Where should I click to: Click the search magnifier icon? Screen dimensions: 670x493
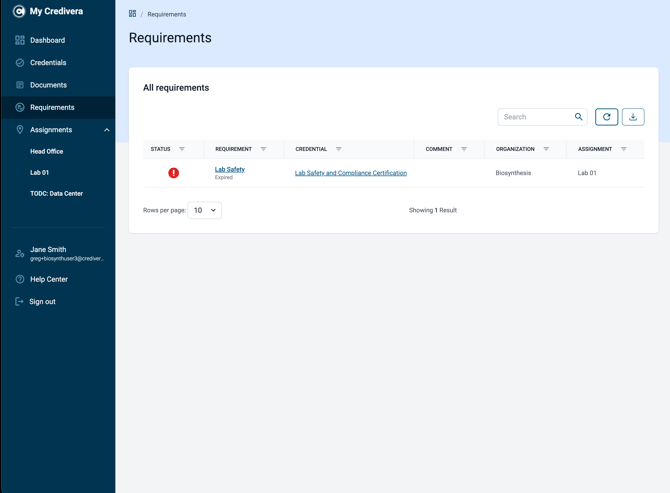pos(579,117)
